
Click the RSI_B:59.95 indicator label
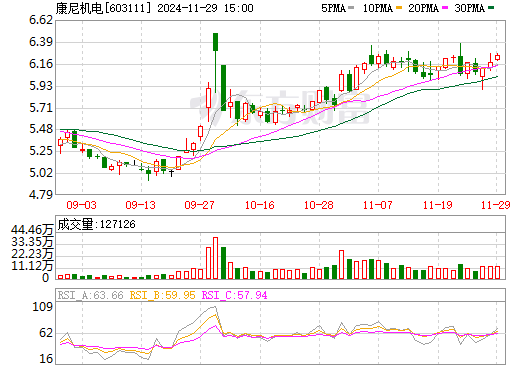[162, 295]
